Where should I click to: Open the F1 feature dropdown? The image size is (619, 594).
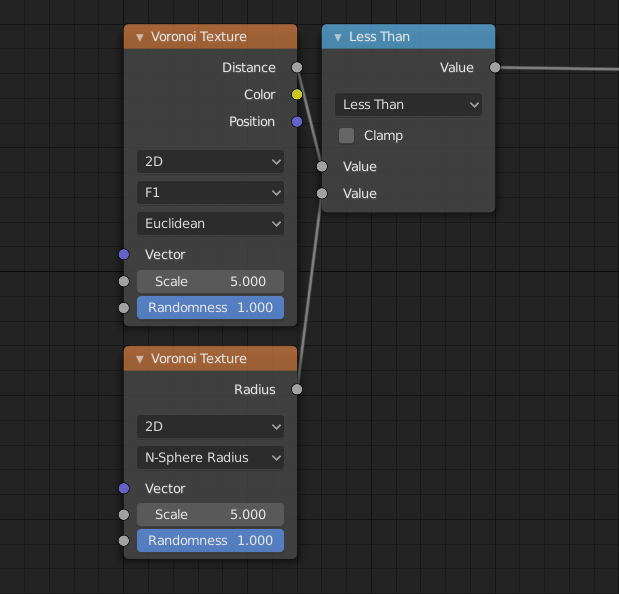click(x=210, y=192)
